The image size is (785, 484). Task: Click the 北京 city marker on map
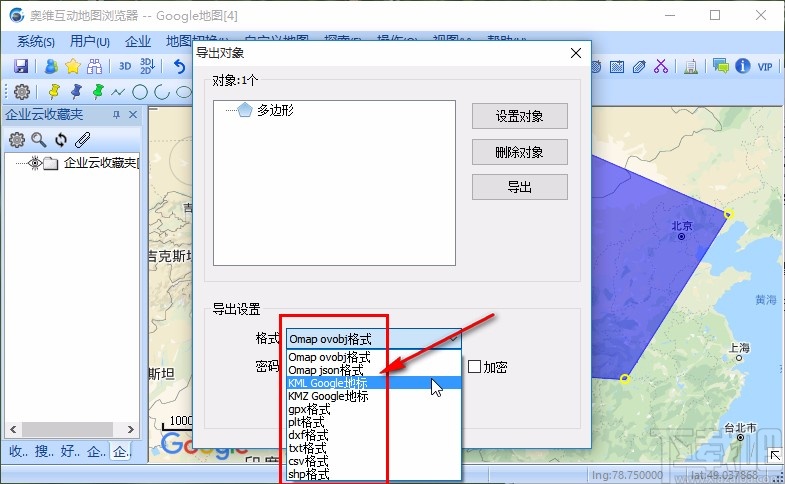681,236
